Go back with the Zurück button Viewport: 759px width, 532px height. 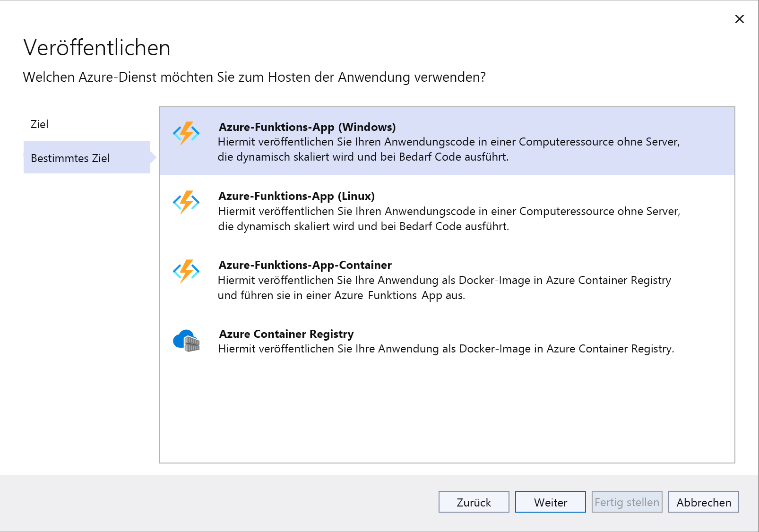coord(474,502)
